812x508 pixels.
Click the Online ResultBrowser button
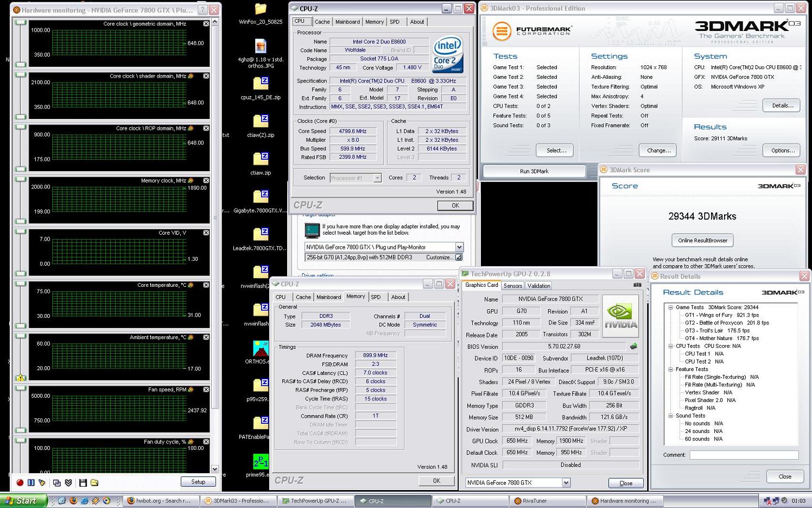(702, 240)
